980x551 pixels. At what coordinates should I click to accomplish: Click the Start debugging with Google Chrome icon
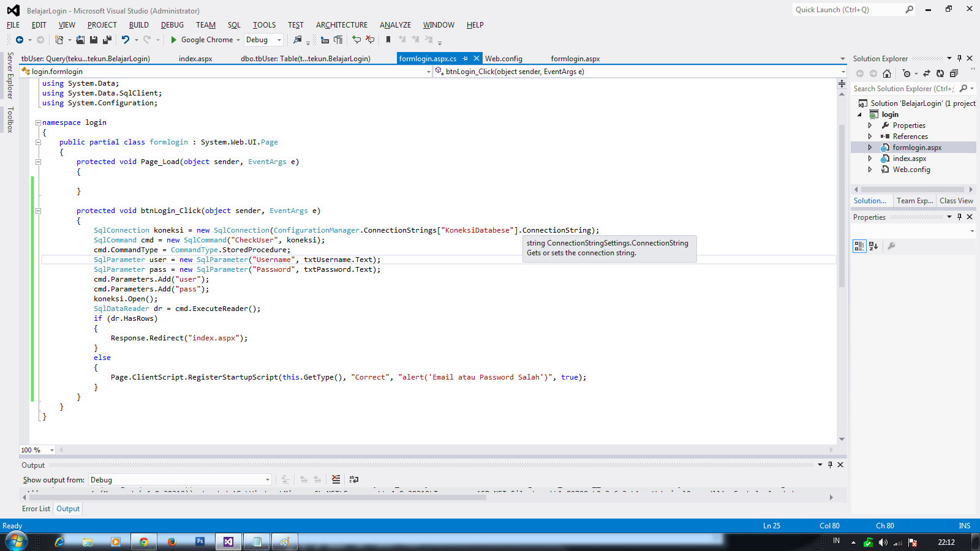(x=173, y=40)
